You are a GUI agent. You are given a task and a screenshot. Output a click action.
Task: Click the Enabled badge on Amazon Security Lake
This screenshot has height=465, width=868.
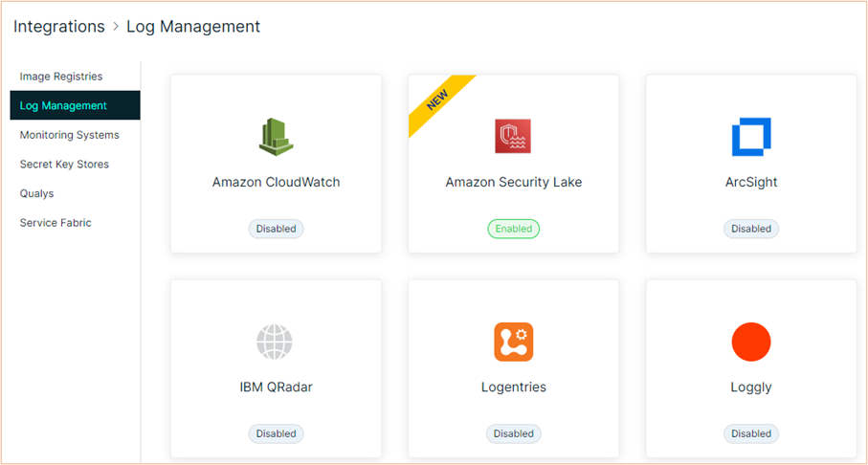[514, 229]
